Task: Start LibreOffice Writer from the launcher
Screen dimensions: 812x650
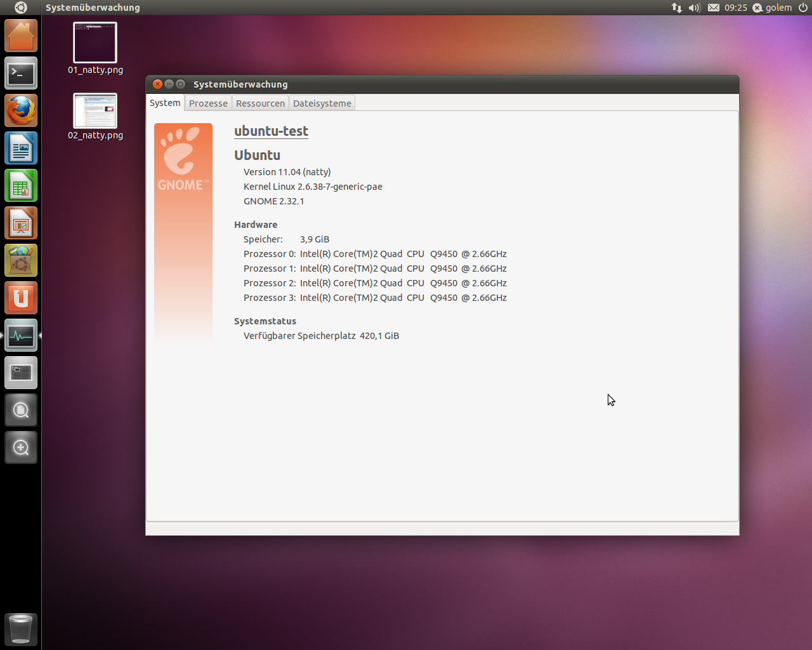Action: pos(20,148)
